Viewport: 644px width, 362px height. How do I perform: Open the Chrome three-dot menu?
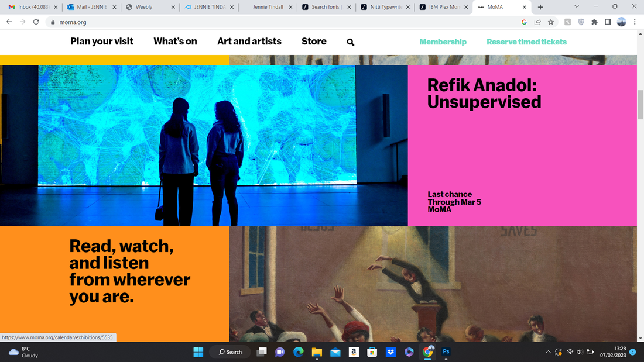[x=635, y=22]
